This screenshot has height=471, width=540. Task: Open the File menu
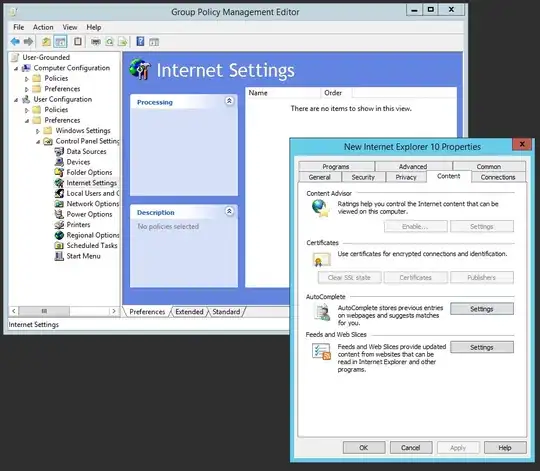click(x=19, y=27)
